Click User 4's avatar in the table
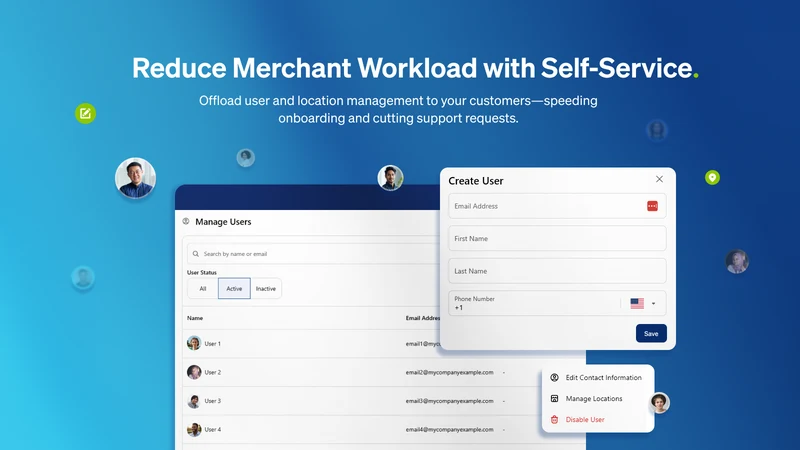The image size is (800, 450). pyautogui.click(x=194, y=429)
